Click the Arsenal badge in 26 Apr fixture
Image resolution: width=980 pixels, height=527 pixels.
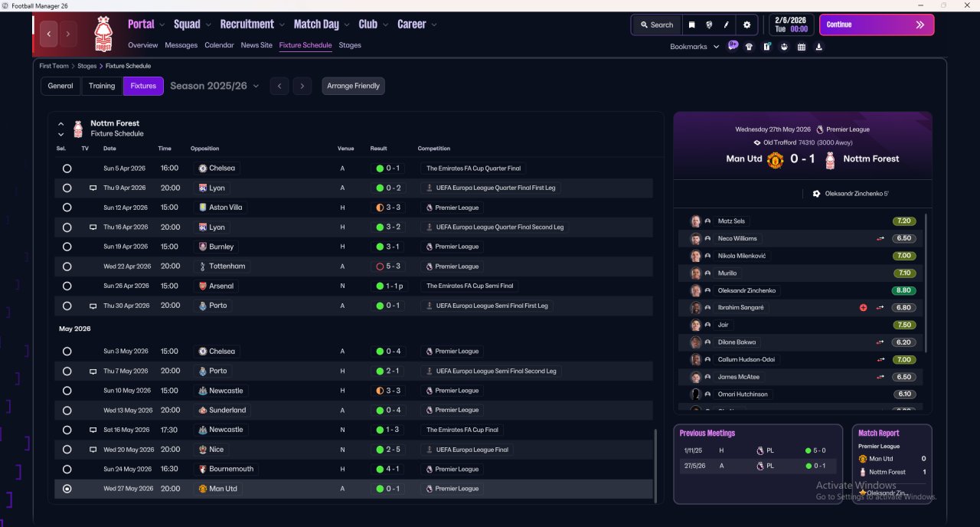(202, 286)
